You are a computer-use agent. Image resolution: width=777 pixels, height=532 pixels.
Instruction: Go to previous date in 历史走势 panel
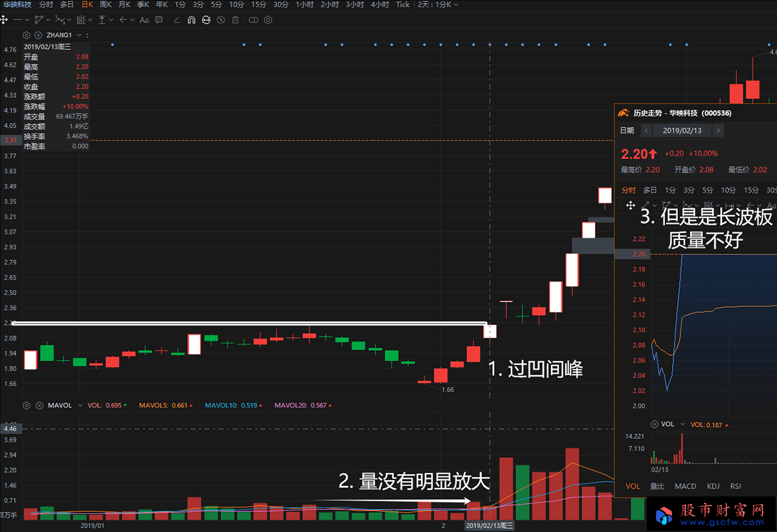(x=646, y=131)
